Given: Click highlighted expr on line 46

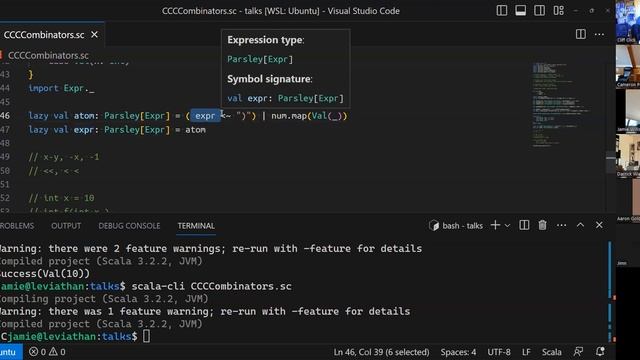Looking at the screenshot, I should pos(205,116).
